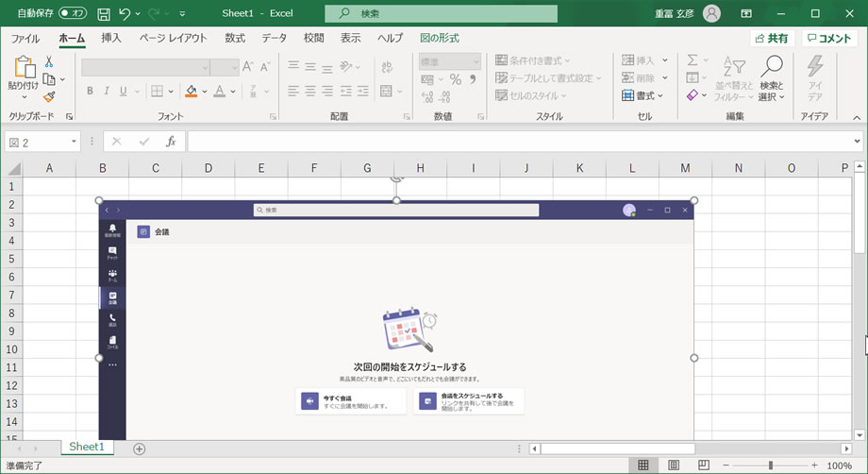Open the ファイル menu tab
868x474 pixels.
coord(25,38)
